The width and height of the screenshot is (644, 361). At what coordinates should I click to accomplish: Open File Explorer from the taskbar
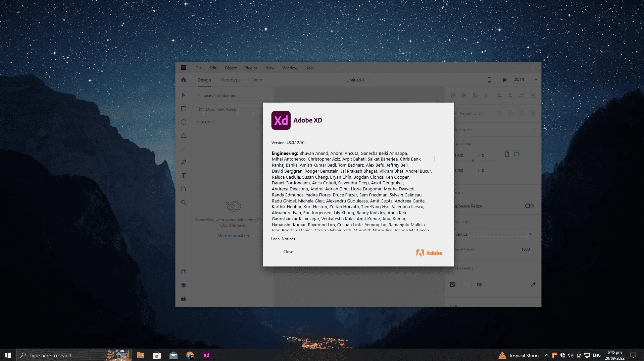(x=141, y=355)
